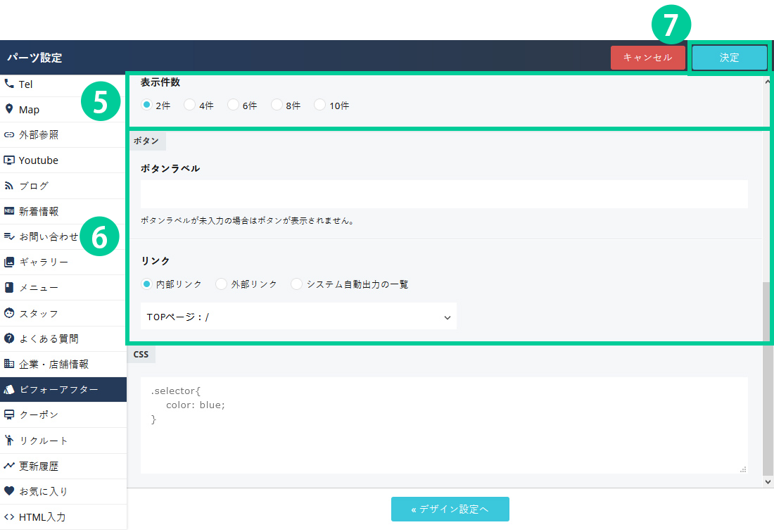Select the 外部リンク radio button
774x532 pixels.
click(222, 284)
